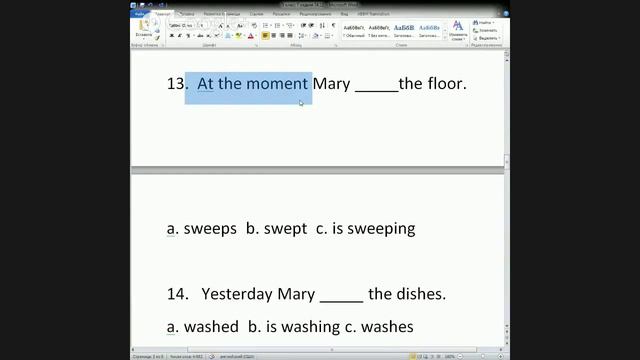Switch to the Mailings (Рассылки) tab

[x=281, y=14]
